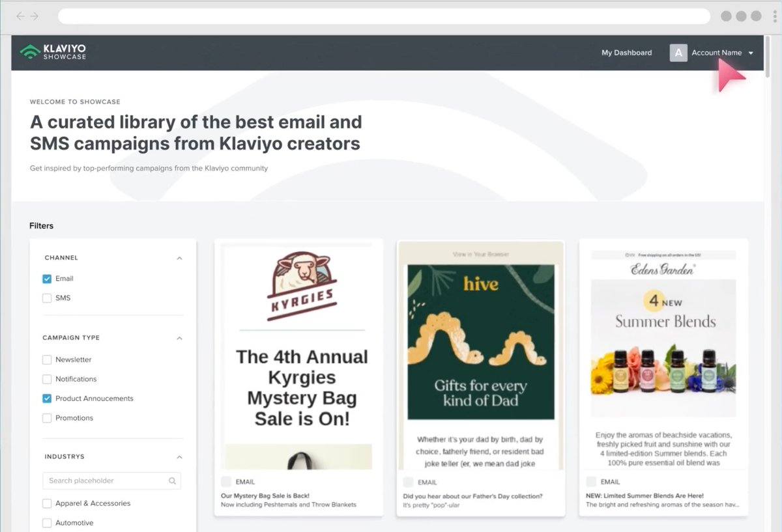
Task: Open the browser three-dot menu
Action: pyautogui.click(x=775, y=16)
